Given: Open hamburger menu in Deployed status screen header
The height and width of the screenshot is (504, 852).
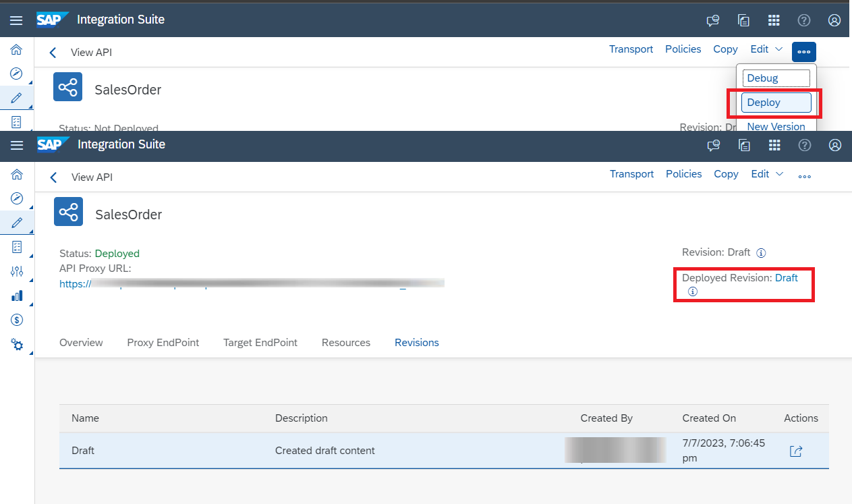Looking at the screenshot, I should pyautogui.click(x=17, y=145).
